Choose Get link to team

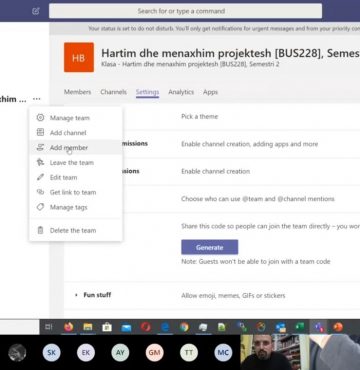[76, 192]
